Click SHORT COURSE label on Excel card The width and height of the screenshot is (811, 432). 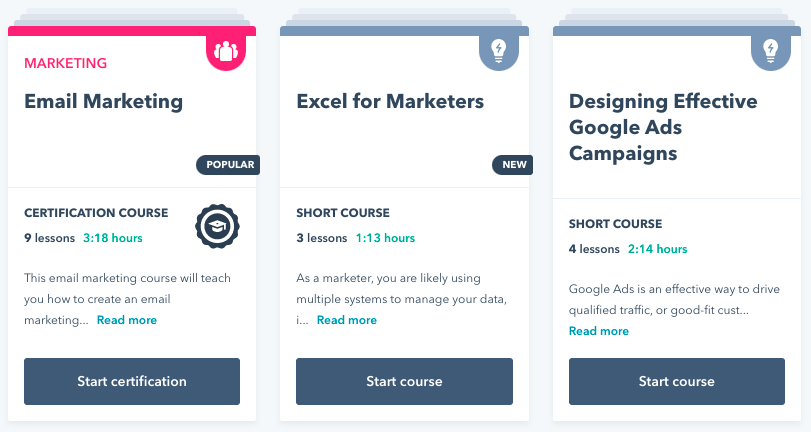tap(343, 213)
